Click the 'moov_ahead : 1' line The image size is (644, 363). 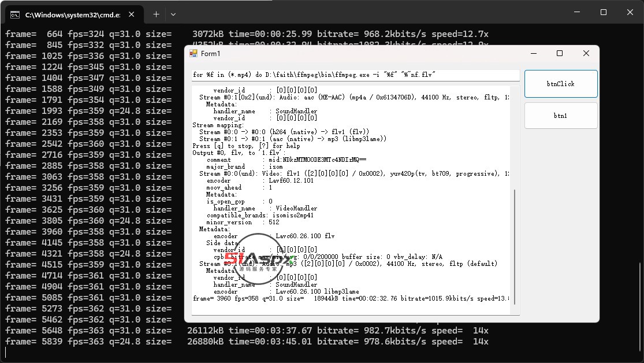click(240, 187)
